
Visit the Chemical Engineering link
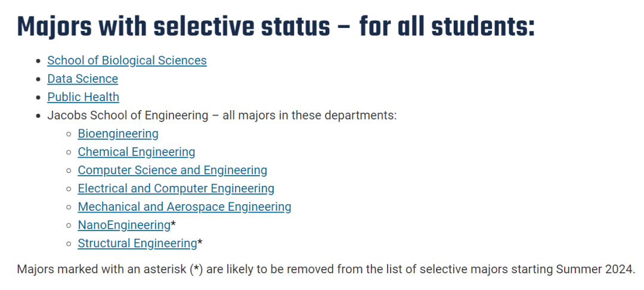click(x=137, y=152)
